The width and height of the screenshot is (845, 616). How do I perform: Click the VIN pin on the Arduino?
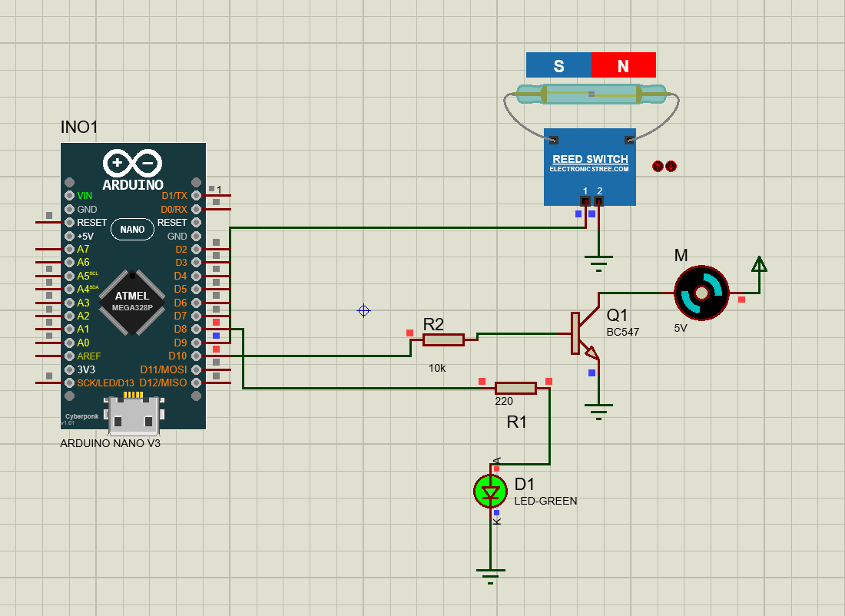click(x=69, y=196)
